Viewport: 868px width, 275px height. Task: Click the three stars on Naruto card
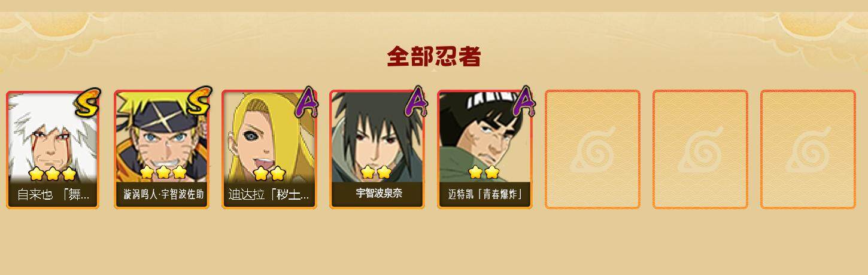(x=163, y=172)
